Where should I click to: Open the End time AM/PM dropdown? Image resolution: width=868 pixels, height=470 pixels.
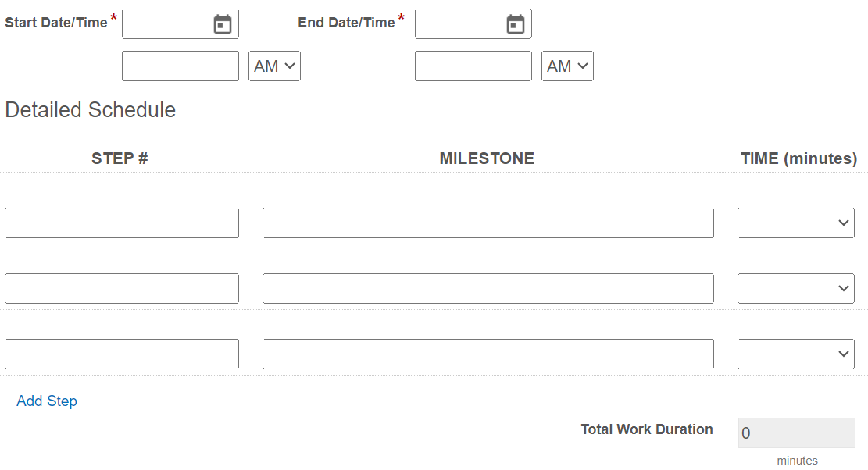coord(567,66)
